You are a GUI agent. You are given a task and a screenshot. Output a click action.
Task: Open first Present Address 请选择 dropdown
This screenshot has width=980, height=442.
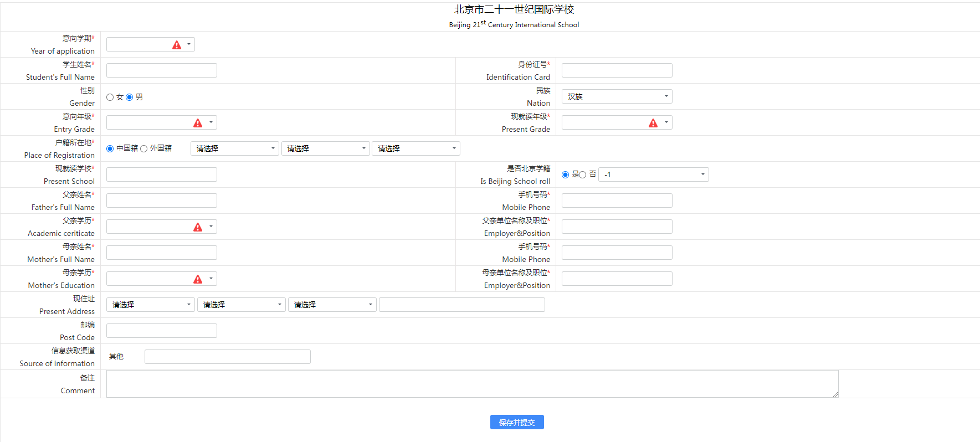(x=150, y=305)
